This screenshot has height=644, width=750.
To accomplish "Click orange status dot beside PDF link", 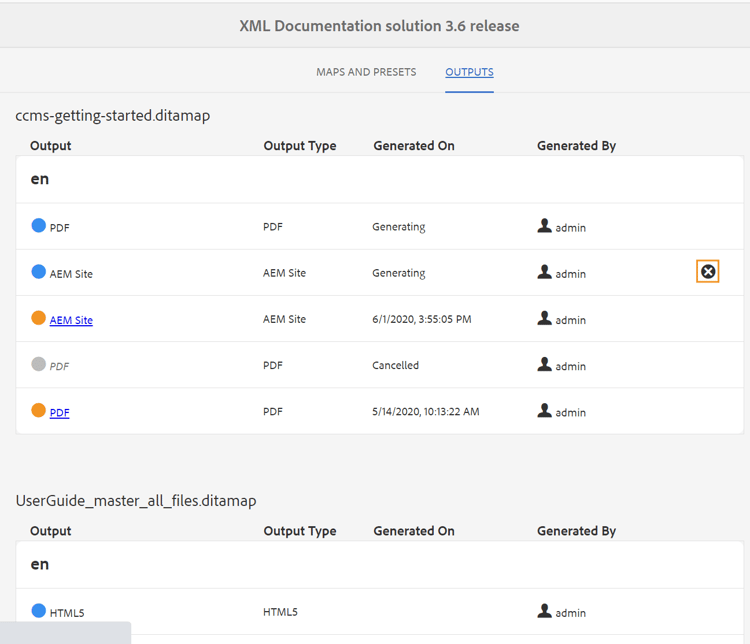I will pos(39,411).
